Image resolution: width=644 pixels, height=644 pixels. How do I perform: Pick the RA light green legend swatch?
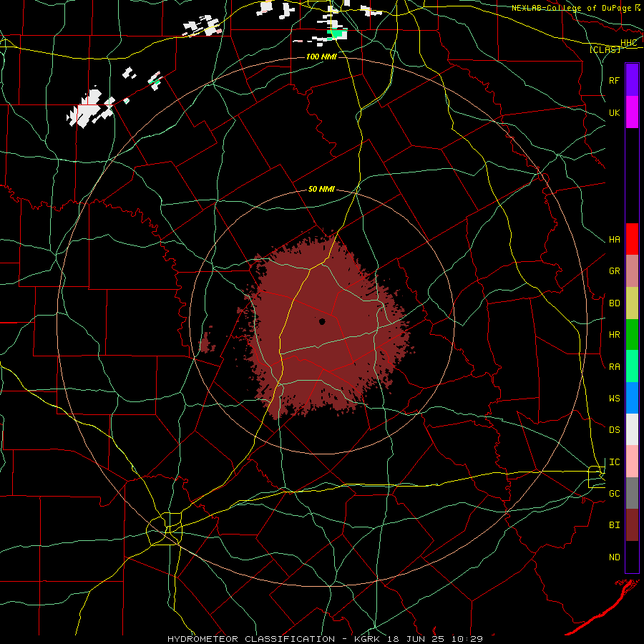click(632, 366)
